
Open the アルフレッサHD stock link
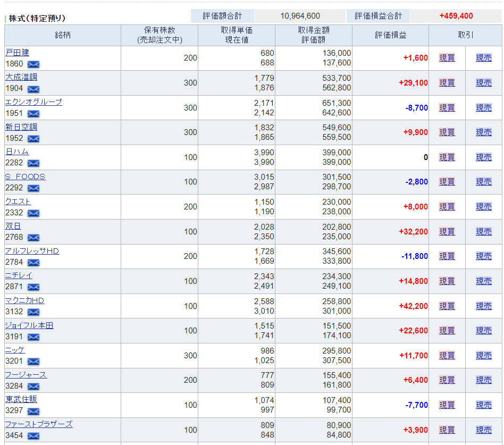[32, 251]
